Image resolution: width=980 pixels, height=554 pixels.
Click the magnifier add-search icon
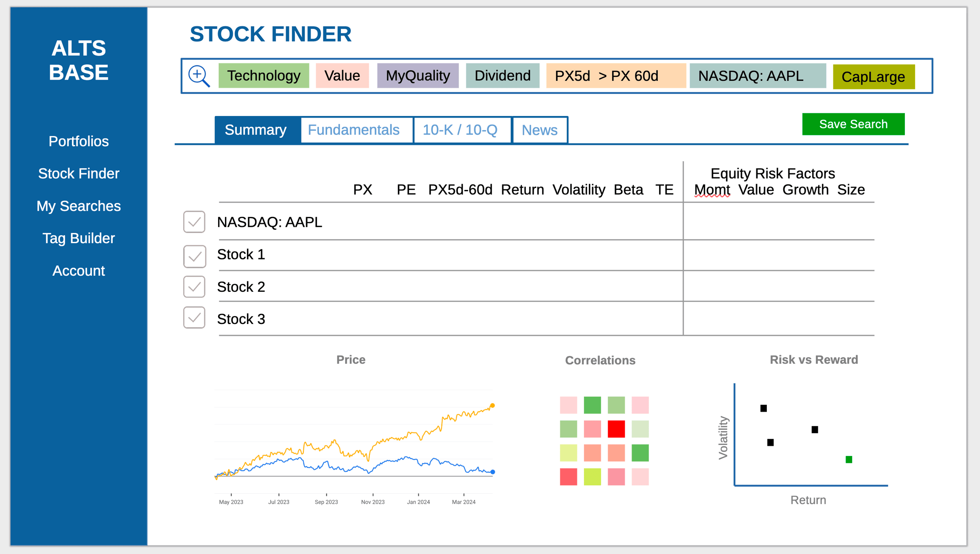click(x=199, y=76)
